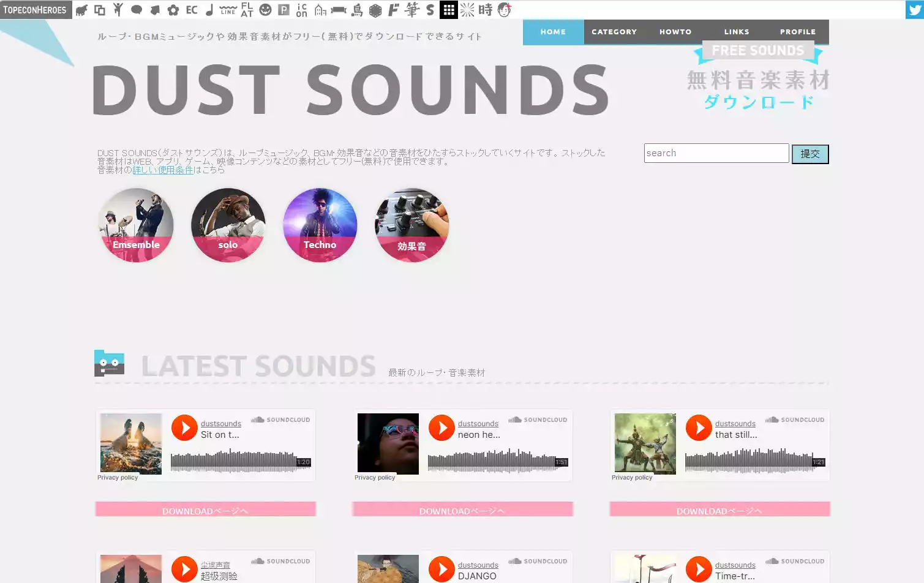This screenshot has width=924, height=583.
Task: Open the speech bubble icon site
Action: click(x=137, y=10)
